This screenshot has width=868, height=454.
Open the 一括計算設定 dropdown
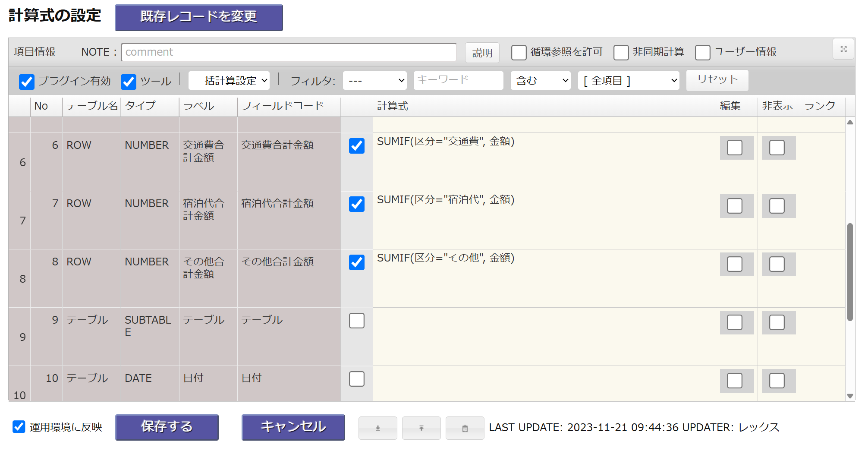[x=229, y=81]
